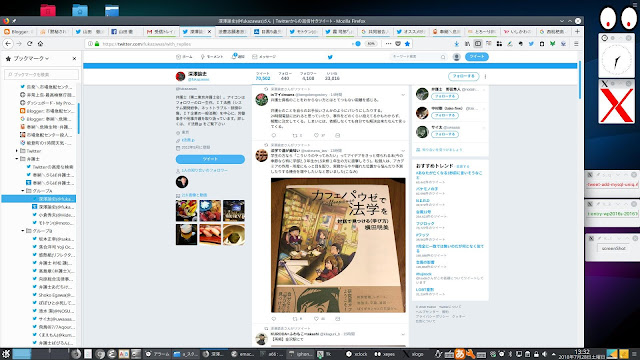
Task: Open profile more options vertical dots
Action: [x=485, y=76]
